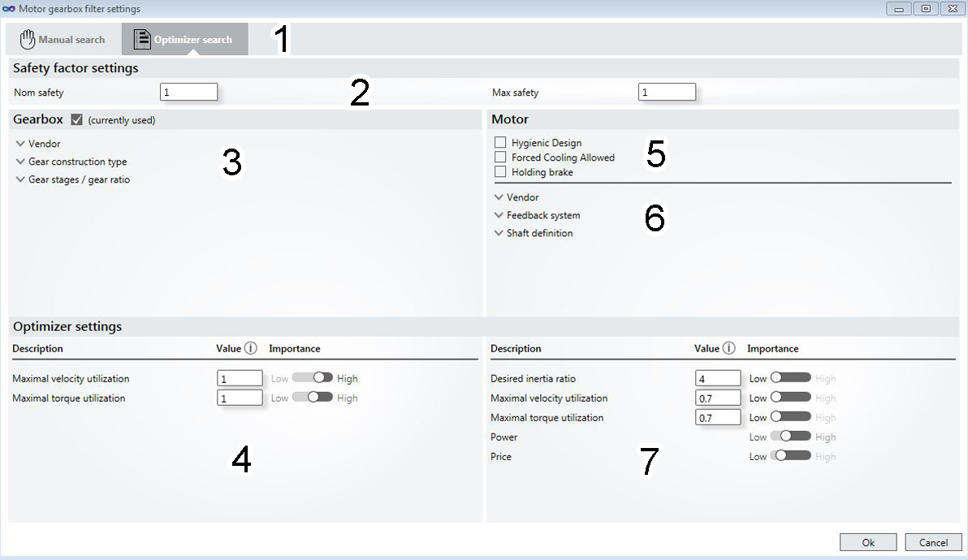Click the hand icon on Manual search

click(27, 40)
